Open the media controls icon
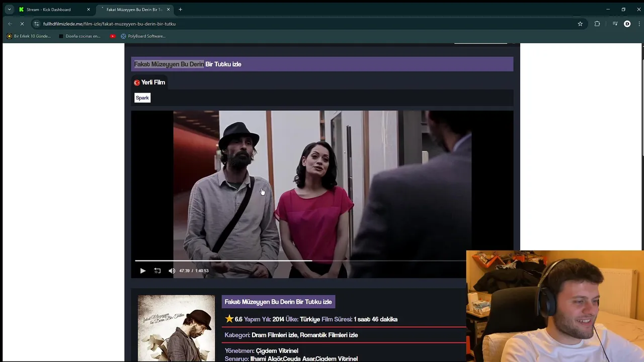The width and height of the screenshot is (644, 362). click(615, 24)
